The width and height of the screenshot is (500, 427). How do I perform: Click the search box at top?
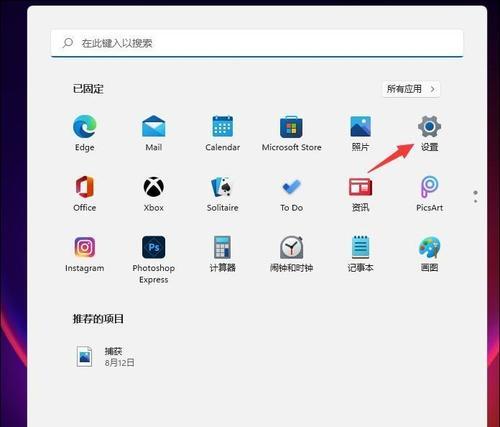257,43
